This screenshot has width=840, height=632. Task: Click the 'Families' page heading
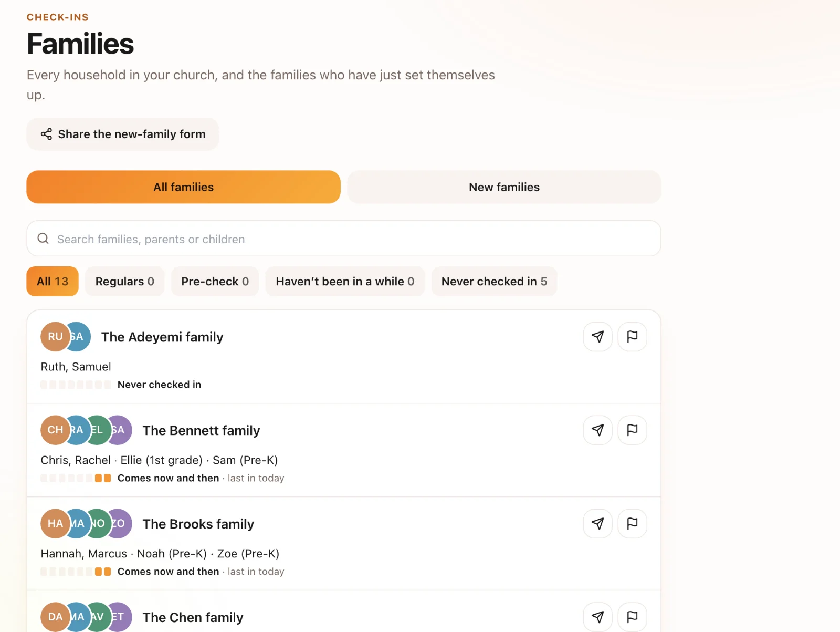point(80,44)
